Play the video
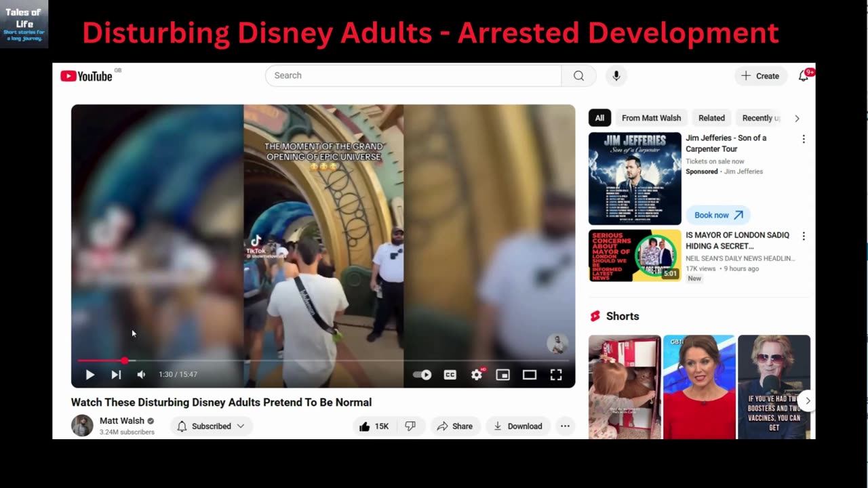Screen dimensions: 868x488 (x=90, y=375)
